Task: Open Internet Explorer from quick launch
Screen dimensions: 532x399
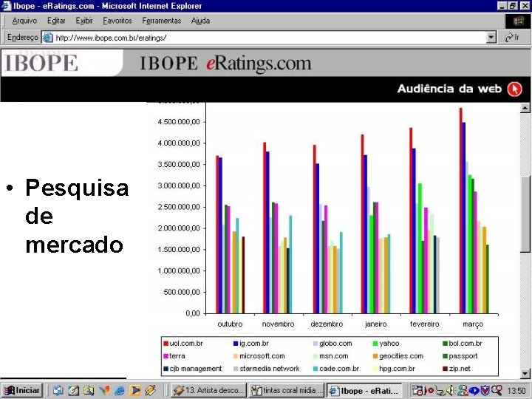Action: pos(120,391)
